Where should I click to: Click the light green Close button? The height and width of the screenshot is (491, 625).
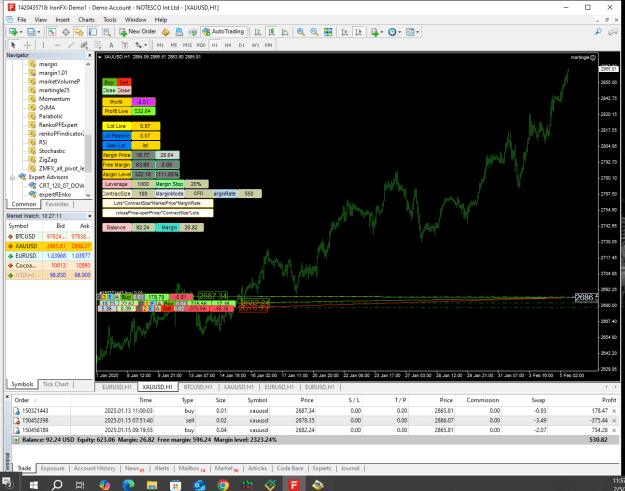pos(109,90)
